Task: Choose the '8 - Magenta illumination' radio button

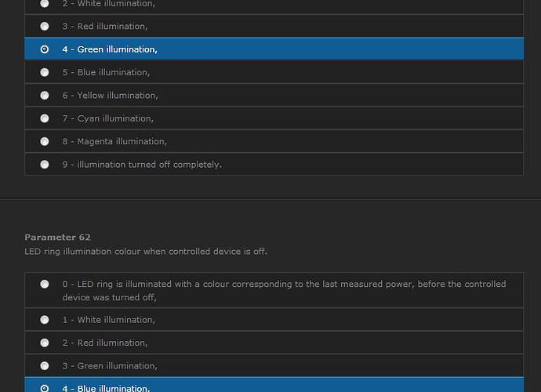Action: pos(45,142)
